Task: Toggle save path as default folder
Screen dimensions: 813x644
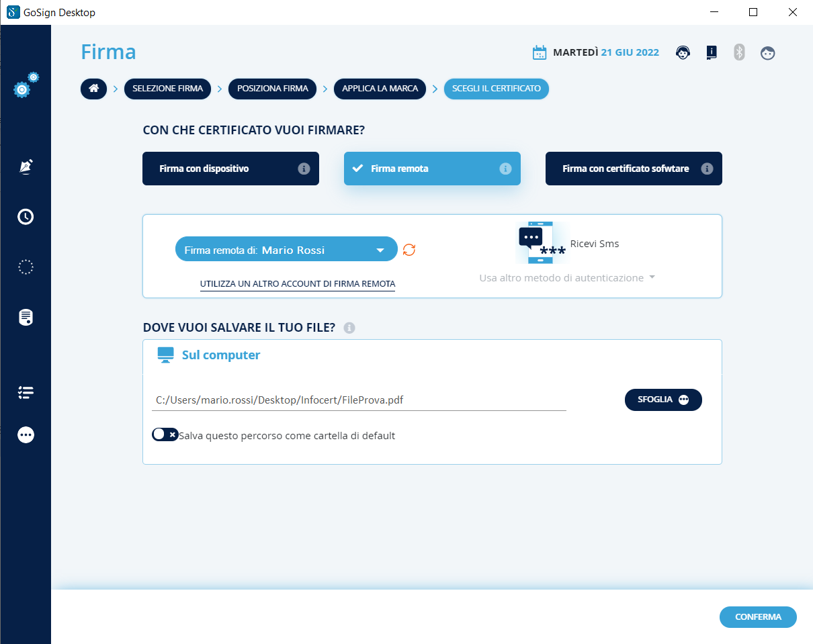Action: click(165, 434)
